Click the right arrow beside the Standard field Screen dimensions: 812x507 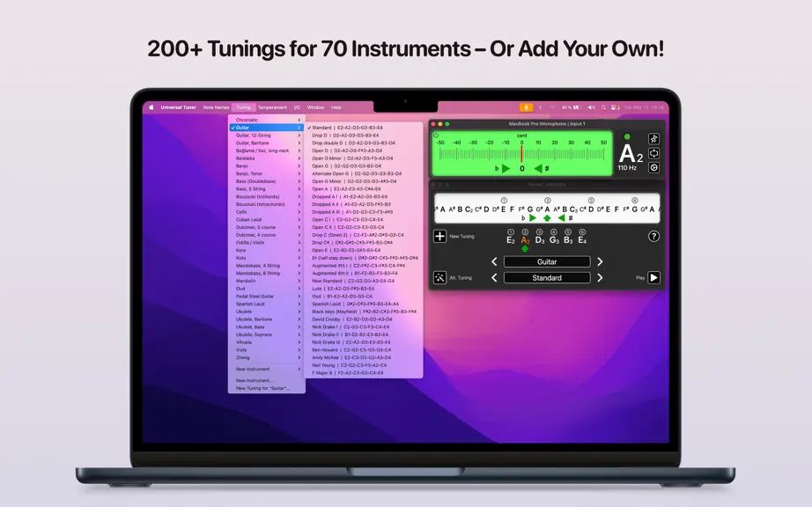pyautogui.click(x=600, y=278)
